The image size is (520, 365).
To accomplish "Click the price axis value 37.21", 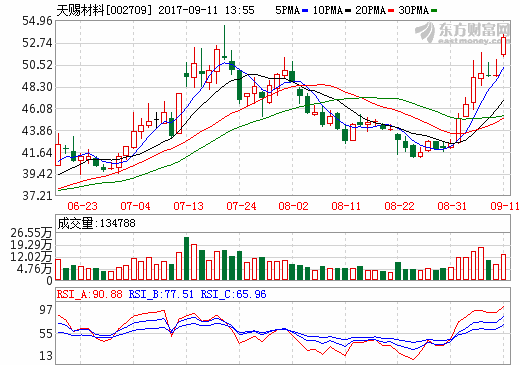I will pyautogui.click(x=37, y=196).
